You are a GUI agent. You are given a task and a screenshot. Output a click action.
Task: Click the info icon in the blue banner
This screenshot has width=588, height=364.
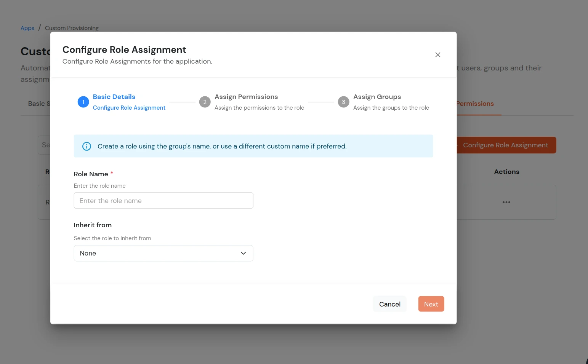[x=87, y=146]
